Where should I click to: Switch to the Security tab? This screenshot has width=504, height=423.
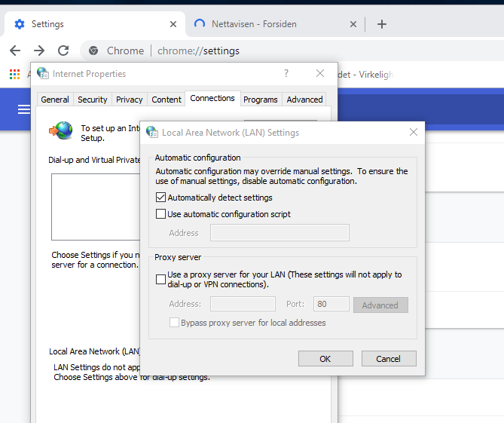coord(92,100)
